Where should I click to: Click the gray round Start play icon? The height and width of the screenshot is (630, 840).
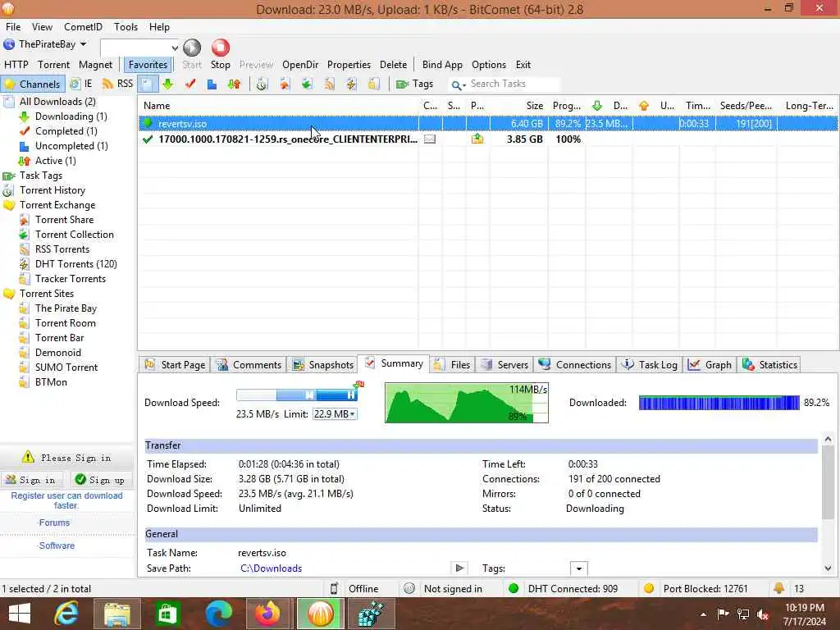pos(192,48)
